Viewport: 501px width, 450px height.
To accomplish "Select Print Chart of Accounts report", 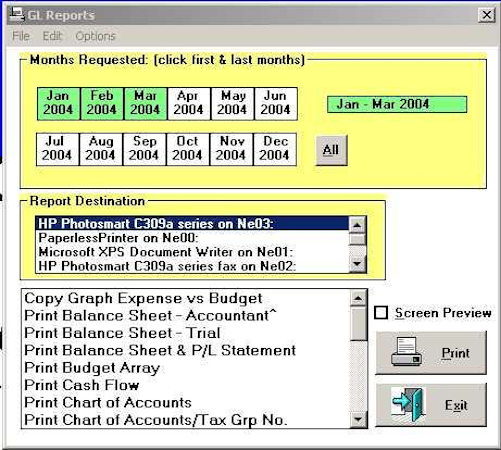I will click(185, 402).
